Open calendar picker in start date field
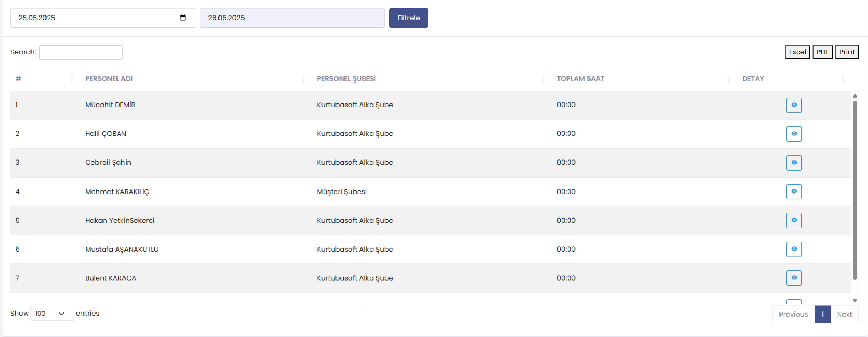This screenshot has width=868, height=337. [183, 18]
